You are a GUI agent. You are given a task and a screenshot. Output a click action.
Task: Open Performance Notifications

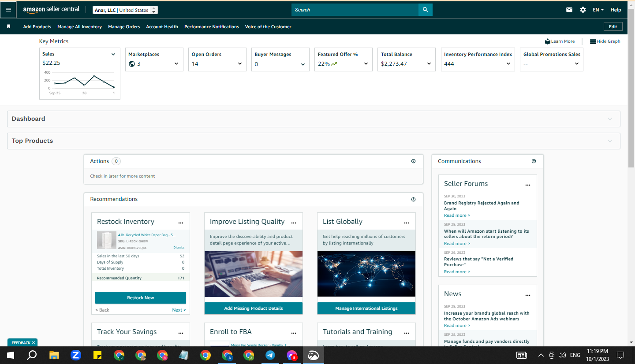(x=212, y=26)
